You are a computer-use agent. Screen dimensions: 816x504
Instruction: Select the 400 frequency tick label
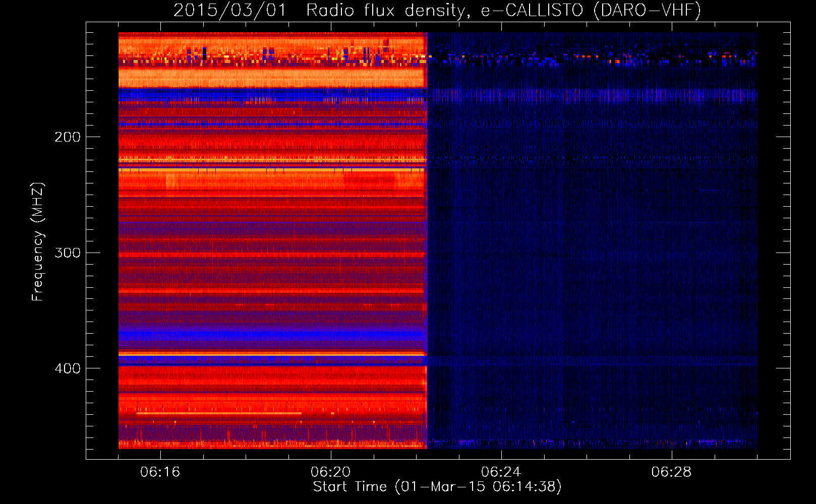[68, 368]
